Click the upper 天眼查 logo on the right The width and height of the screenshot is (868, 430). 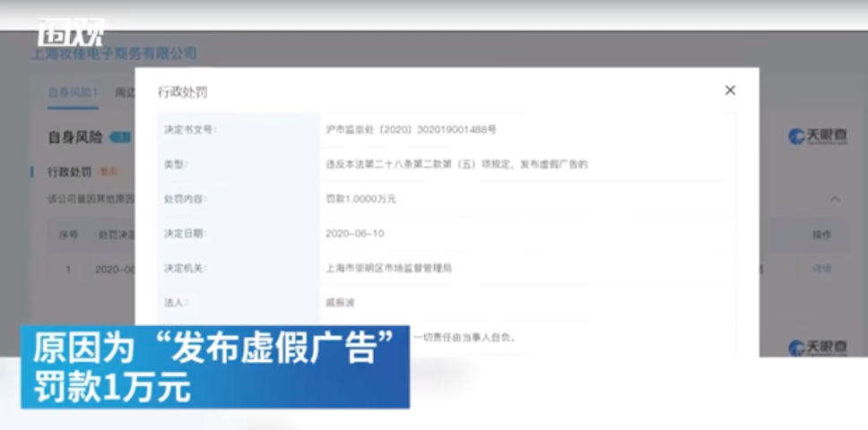coord(817,136)
